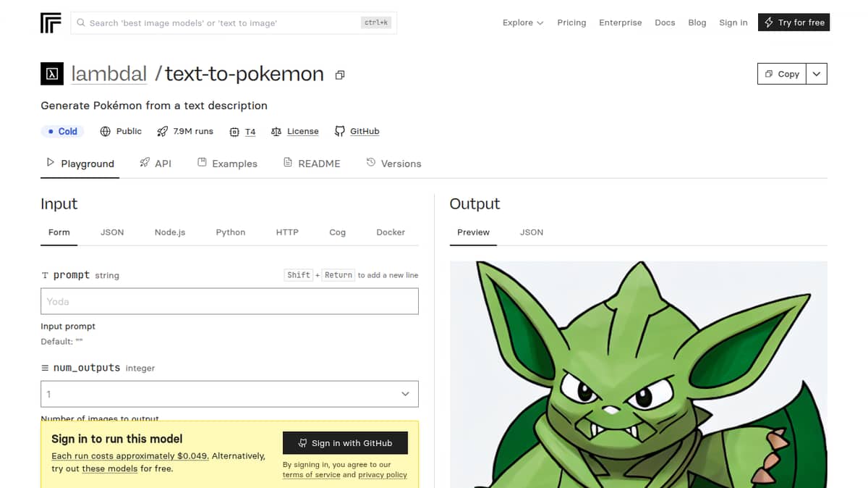Click Sign in with GitHub button

click(x=345, y=443)
